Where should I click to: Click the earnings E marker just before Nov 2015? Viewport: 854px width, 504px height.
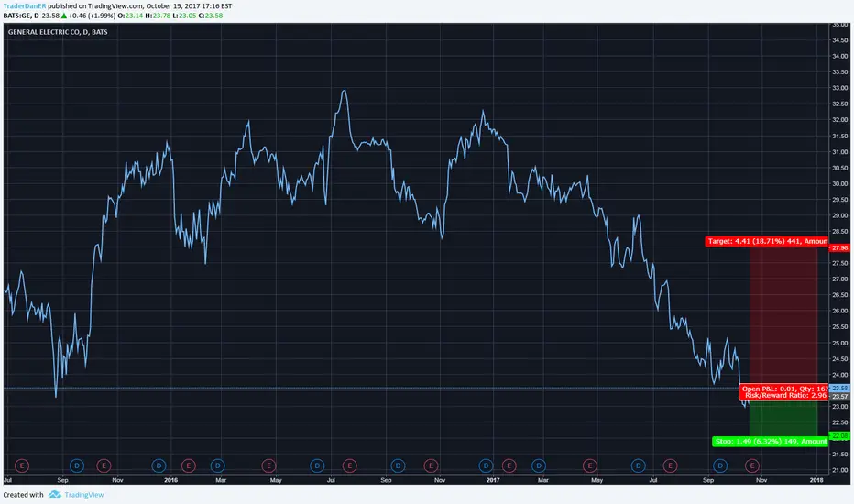click(x=104, y=466)
